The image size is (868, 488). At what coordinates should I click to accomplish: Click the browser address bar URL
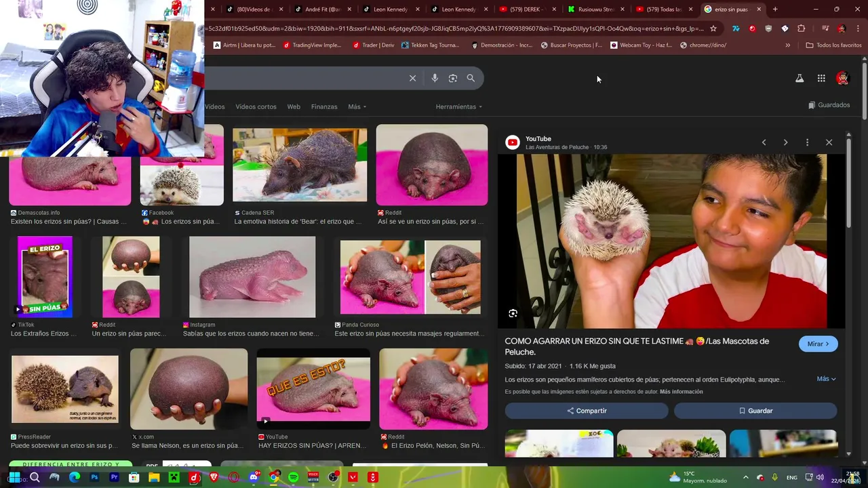454,28
